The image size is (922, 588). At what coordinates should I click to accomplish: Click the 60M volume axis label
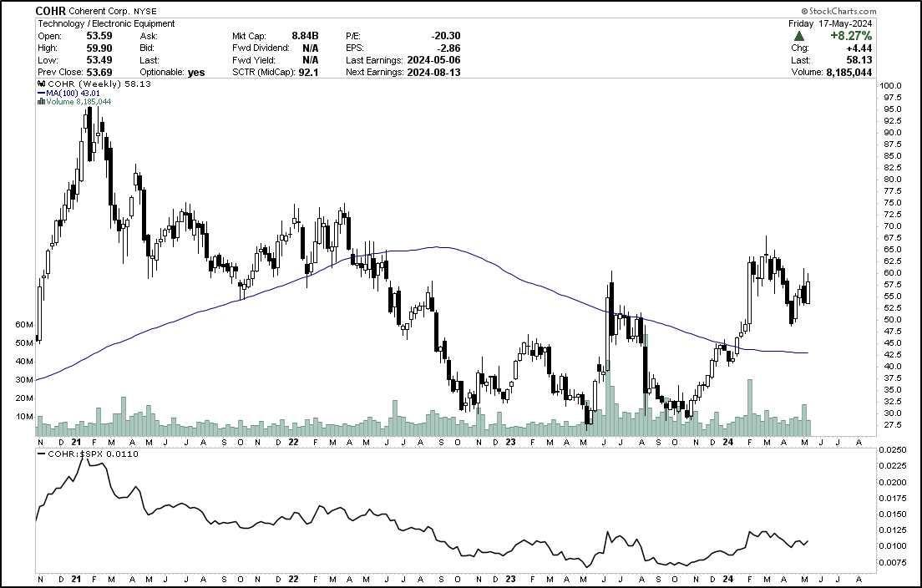click(25, 325)
